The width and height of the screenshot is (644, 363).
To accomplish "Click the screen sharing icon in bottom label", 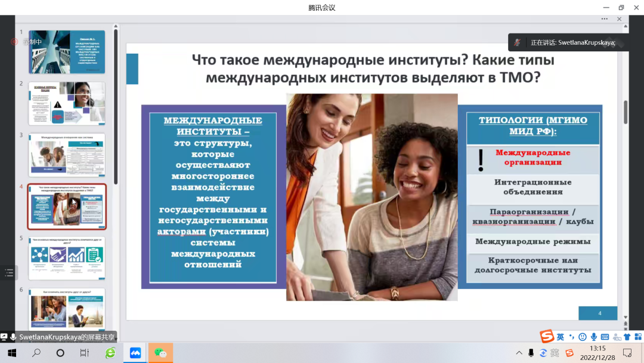I will [x=4, y=337].
